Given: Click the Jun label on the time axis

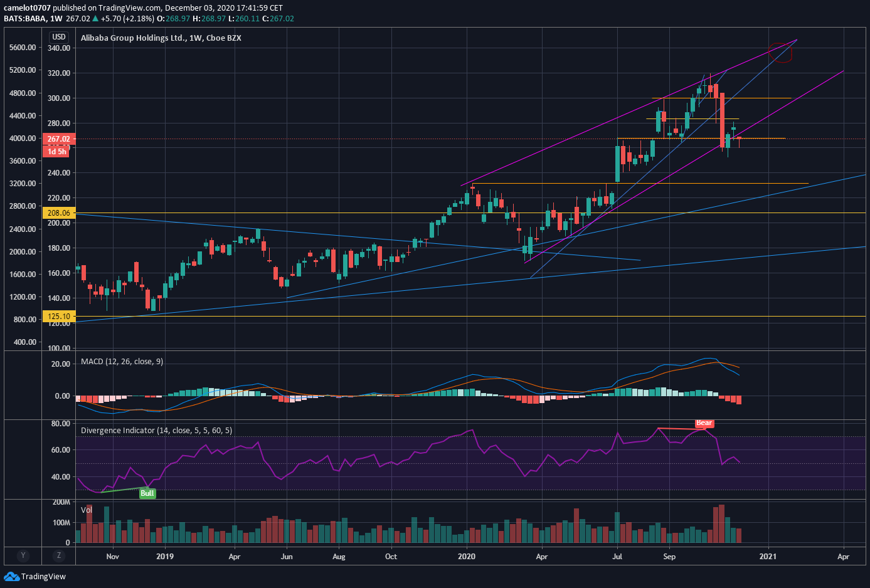Looking at the screenshot, I should (x=287, y=557).
